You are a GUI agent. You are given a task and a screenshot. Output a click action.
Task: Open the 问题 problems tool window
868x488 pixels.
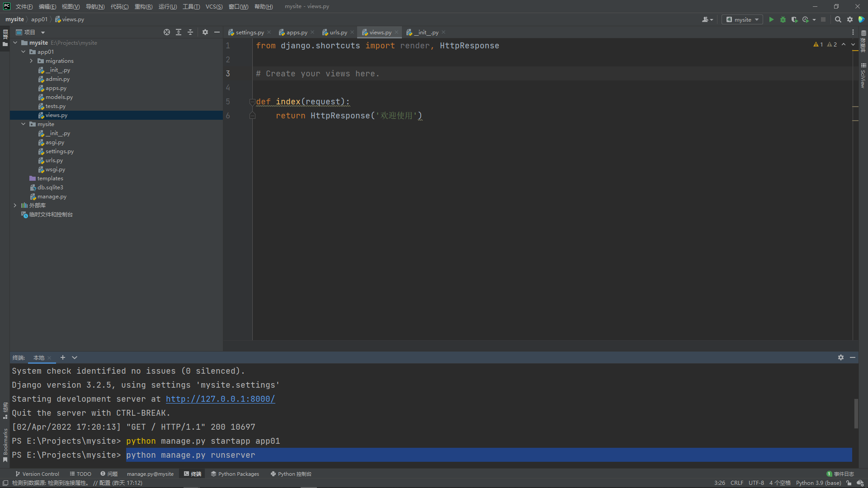pos(109,474)
